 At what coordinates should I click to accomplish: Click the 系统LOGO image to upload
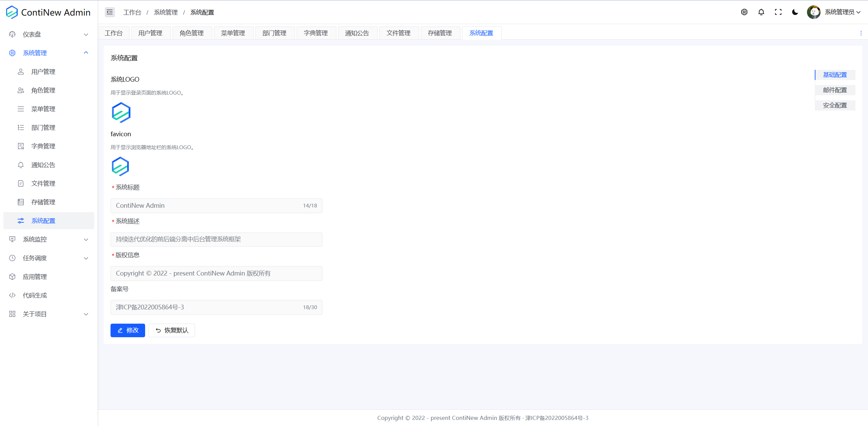point(121,113)
